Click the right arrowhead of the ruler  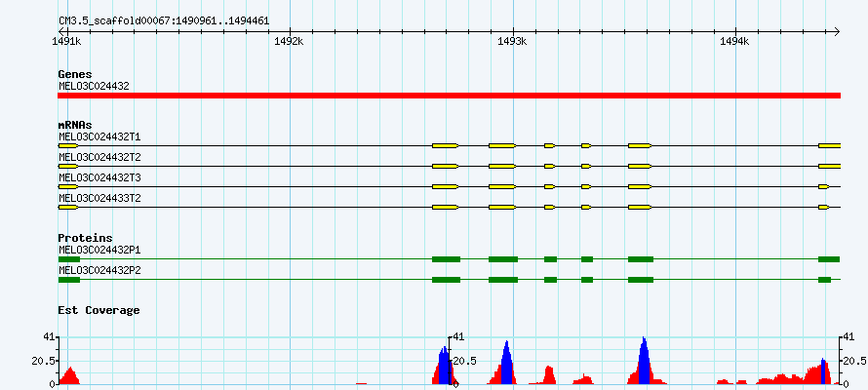click(837, 31)
